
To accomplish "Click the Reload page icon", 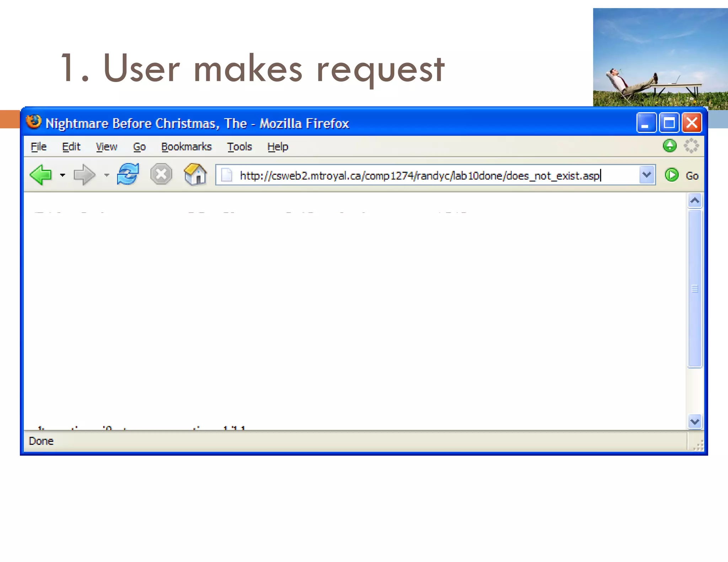I will pyautogui.click(x=128, y=174).
